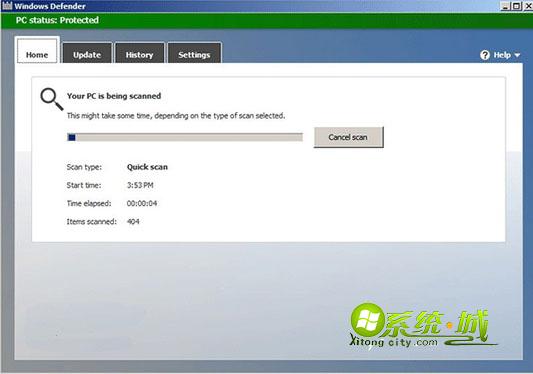Click the 'Start time:' label

[84, 185]
